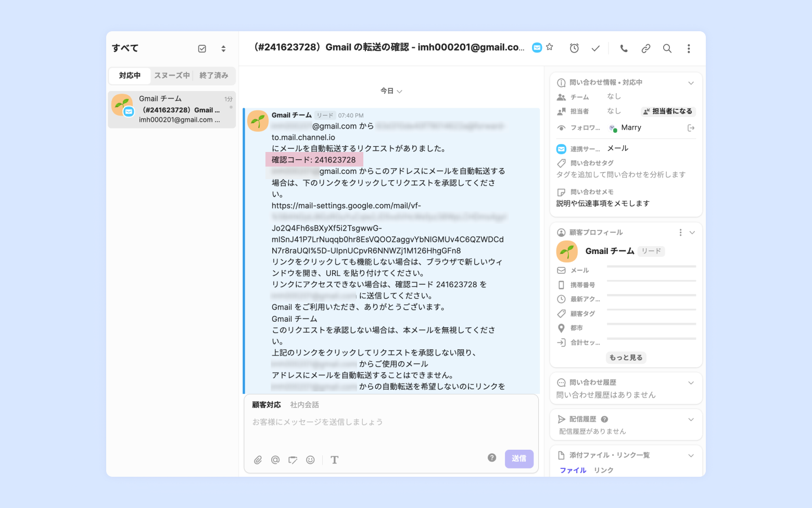Screen dimensions: 812x508
Task: Collapse the 顧客プロフィール section
Action: tap(692, 233)
